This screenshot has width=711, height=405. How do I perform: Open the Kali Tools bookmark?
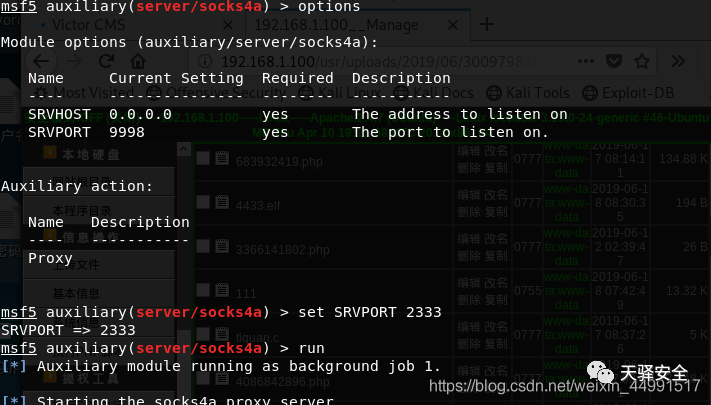click(528, 93)
